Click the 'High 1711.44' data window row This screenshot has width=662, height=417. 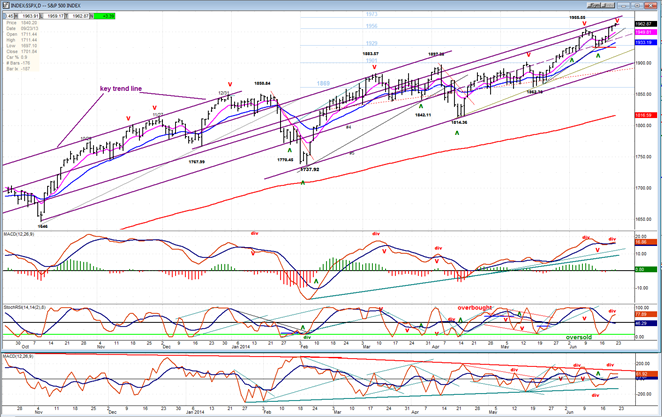[x=21, y=40]
